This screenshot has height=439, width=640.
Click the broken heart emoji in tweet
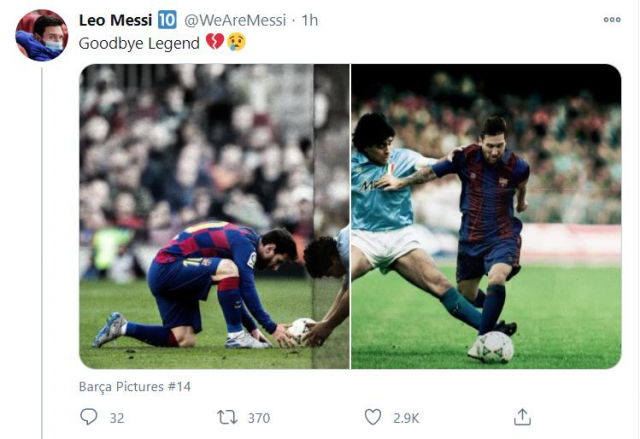214,43
